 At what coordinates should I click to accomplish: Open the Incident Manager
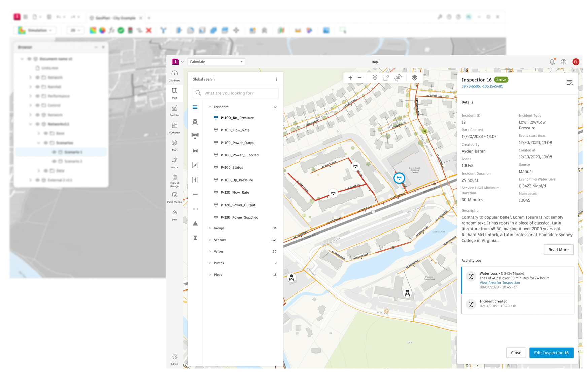click(x=174, y=181)
